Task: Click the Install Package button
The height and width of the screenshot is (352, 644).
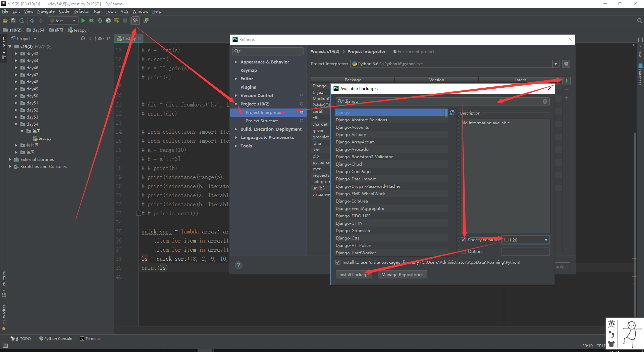Action: pos(354,275)
